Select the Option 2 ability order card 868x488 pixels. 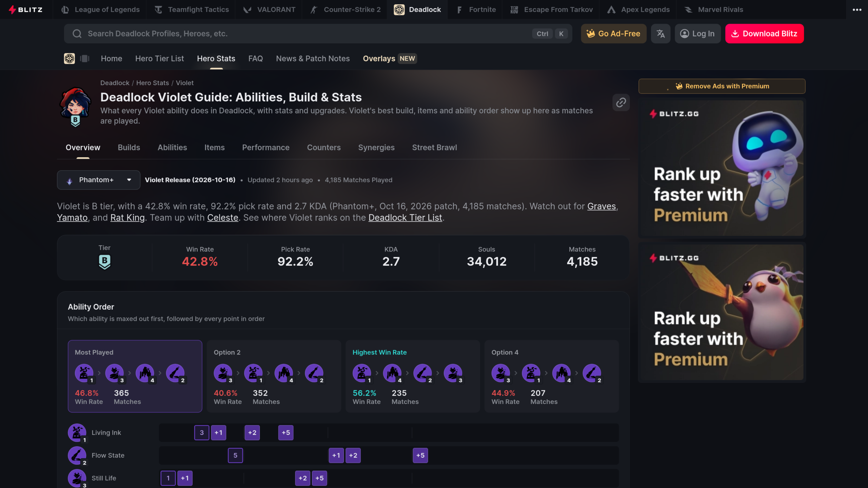click(x=274, y=376)
